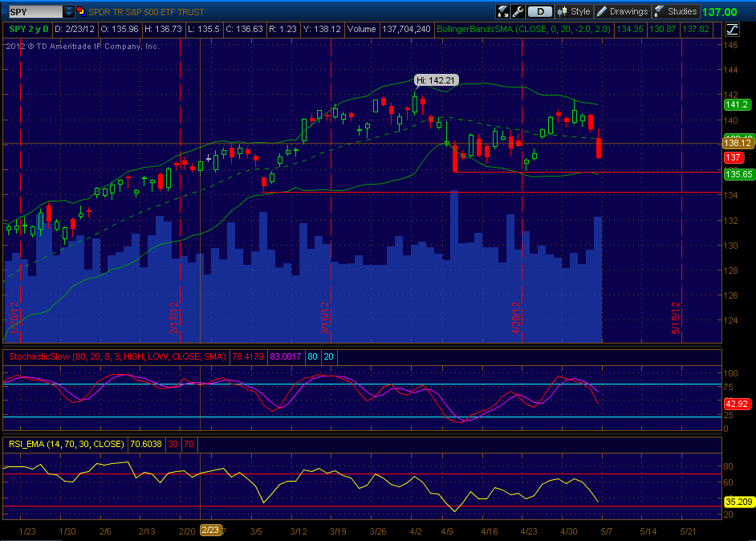This screenshot has width=756, height=541.
Task: Click the C: 136.63 close readout
Action: (x=244, y=30)
